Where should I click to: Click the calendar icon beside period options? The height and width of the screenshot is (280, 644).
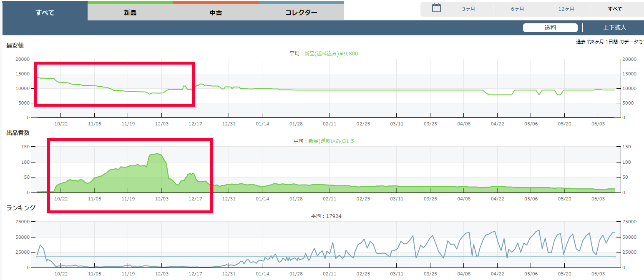click(x=436, y=8)
